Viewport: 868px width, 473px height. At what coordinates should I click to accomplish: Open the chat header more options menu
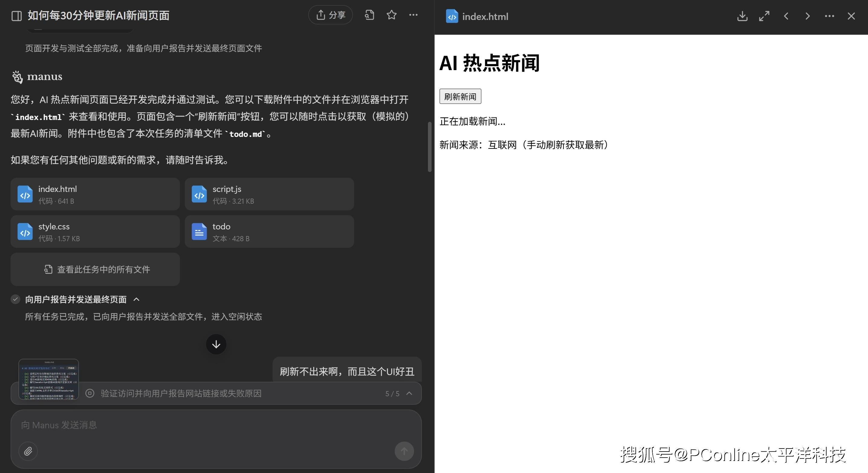pyautogui.click(x=413, y=15)
